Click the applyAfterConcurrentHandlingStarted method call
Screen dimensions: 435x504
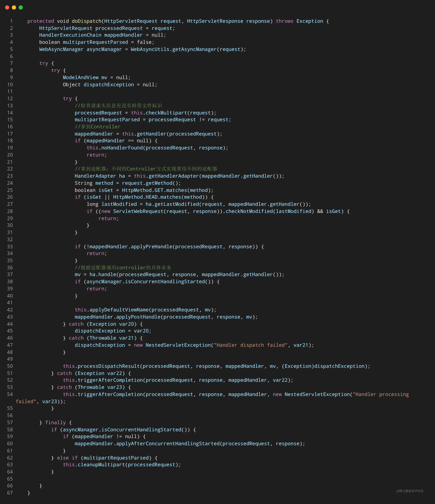pos(168,443)
